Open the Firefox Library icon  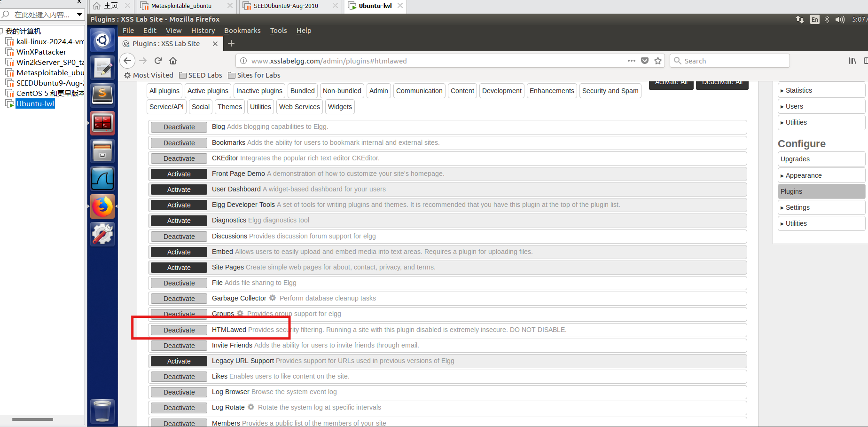click(x=852, y=61)
